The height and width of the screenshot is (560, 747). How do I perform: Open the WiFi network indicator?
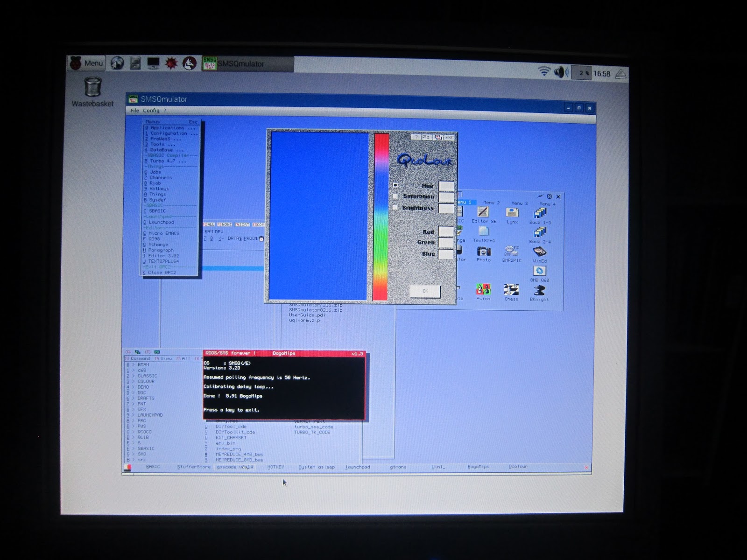[543, 71]
